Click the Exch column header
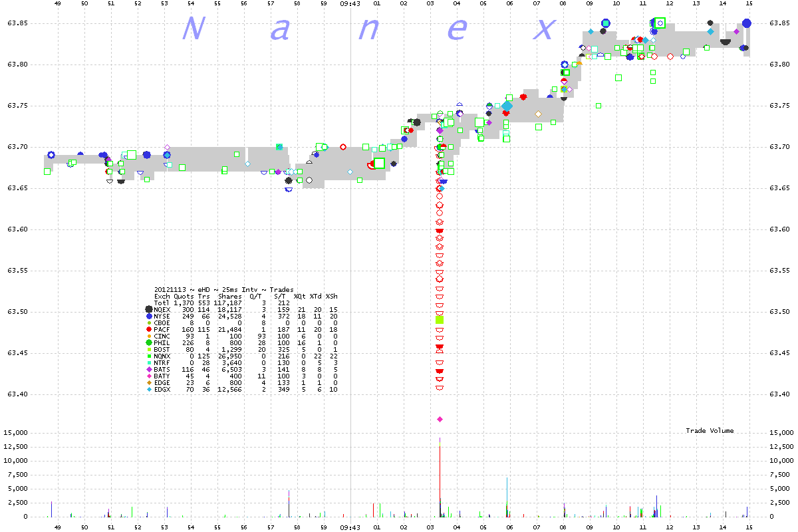Viewport: 798px width, 532px height. pyautogui.click(x=162, y=296)
